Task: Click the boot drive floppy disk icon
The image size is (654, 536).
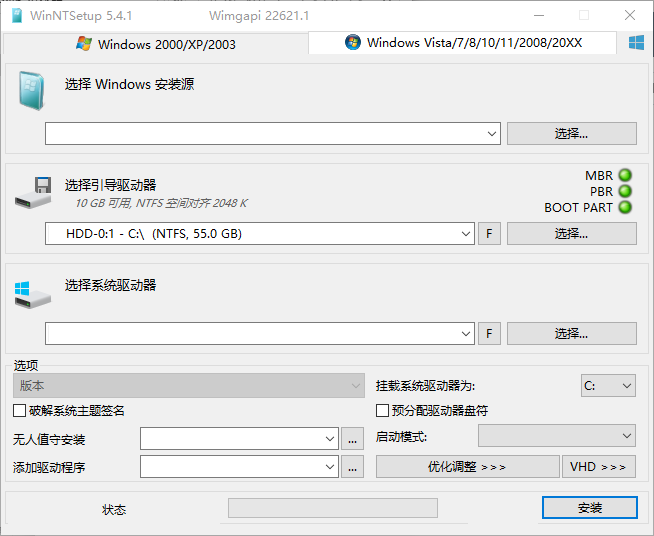Action: click(33, 192)
